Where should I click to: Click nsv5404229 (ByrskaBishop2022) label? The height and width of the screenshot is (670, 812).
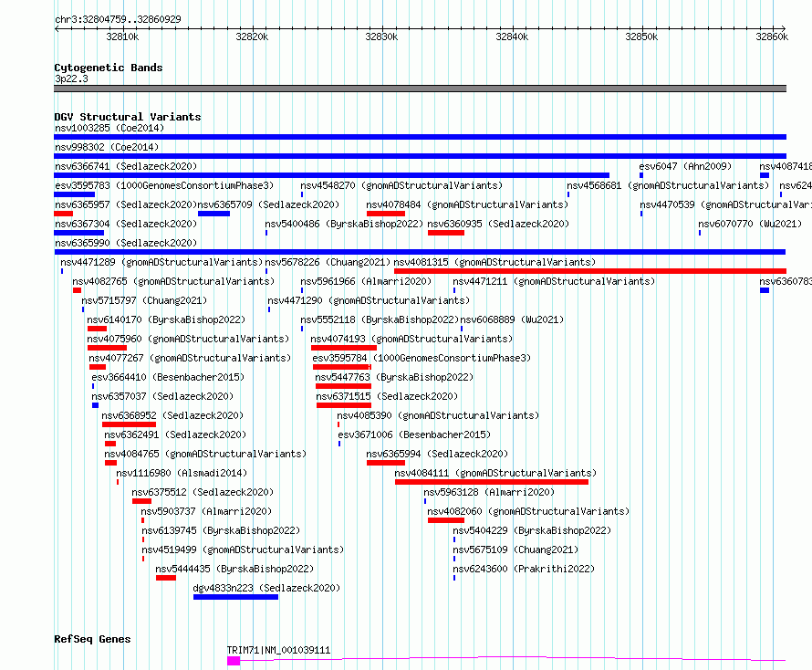point(532,530)
